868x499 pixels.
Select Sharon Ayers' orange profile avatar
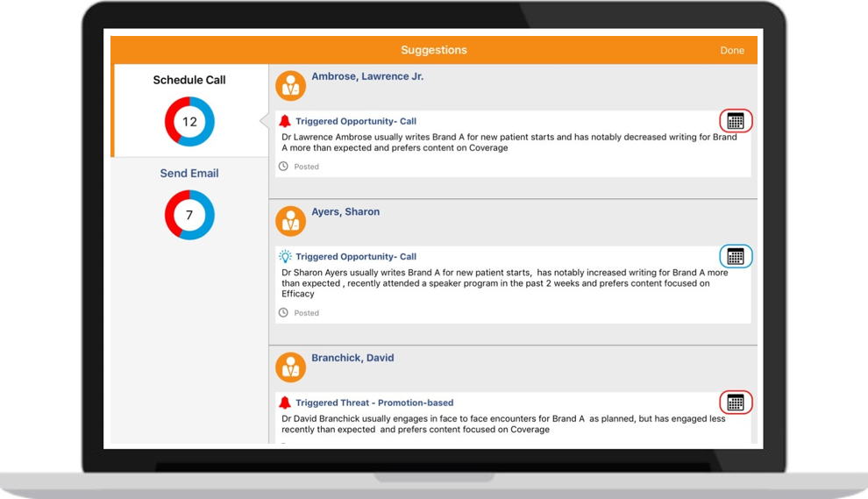click(290, 221)
